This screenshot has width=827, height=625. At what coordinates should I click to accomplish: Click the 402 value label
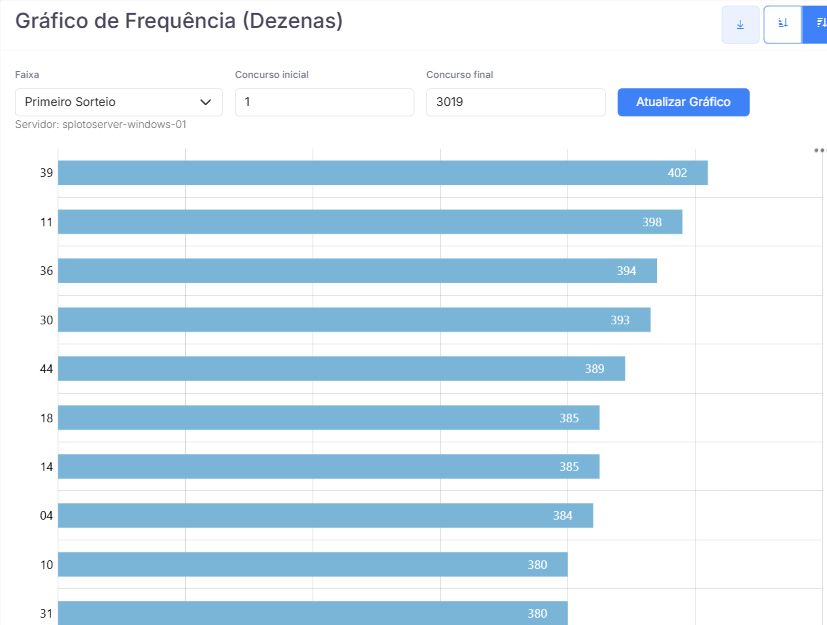click(x=677, y=172)
